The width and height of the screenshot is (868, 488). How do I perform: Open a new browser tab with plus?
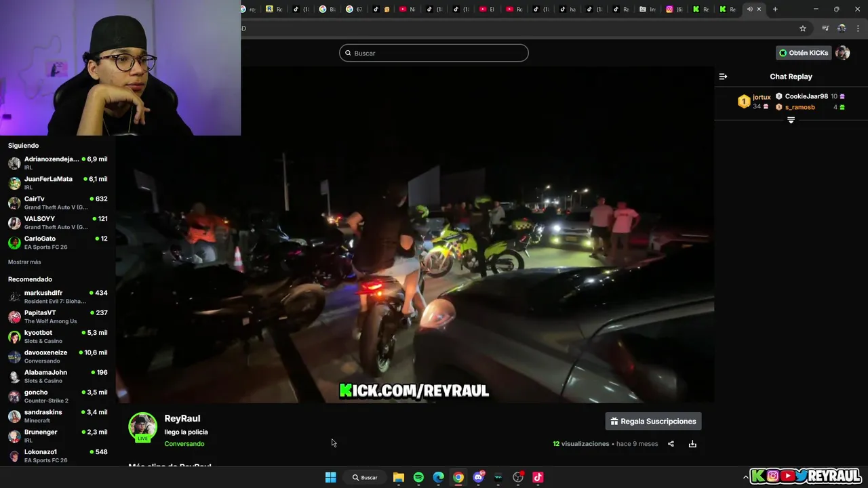tap(775, 9)
